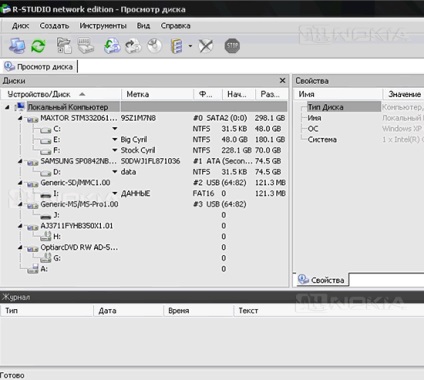The image size is (424, 380).
Task: Select the Stock Cyril label text
Action: pyautogui.click(x=138, y=150)
